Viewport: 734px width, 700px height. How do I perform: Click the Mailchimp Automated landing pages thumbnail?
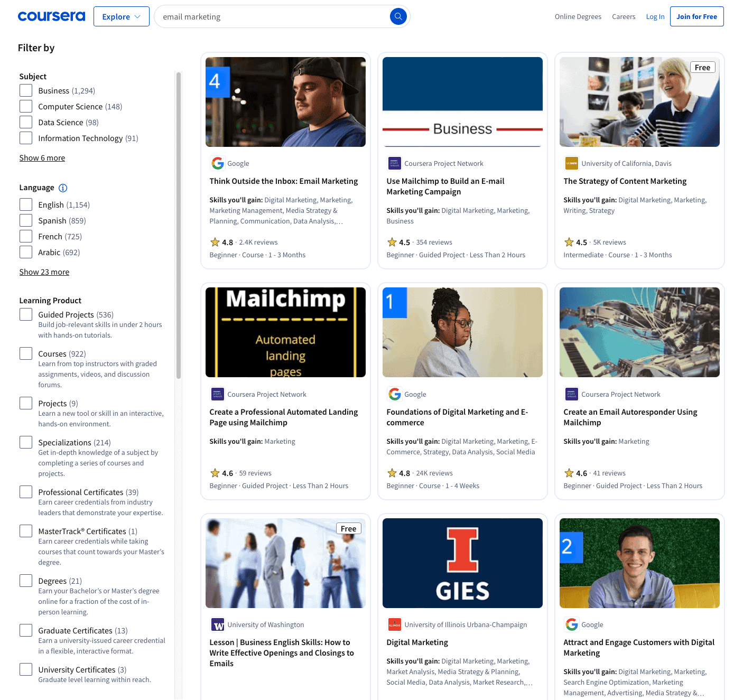(285, 332)
